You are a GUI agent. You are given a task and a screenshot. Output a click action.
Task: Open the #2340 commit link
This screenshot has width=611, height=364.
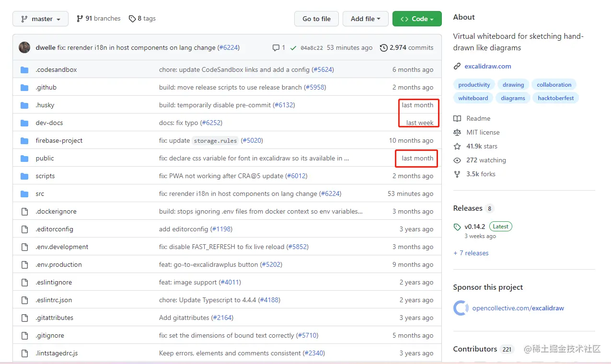pyautogui.click(x=314, y=353)
